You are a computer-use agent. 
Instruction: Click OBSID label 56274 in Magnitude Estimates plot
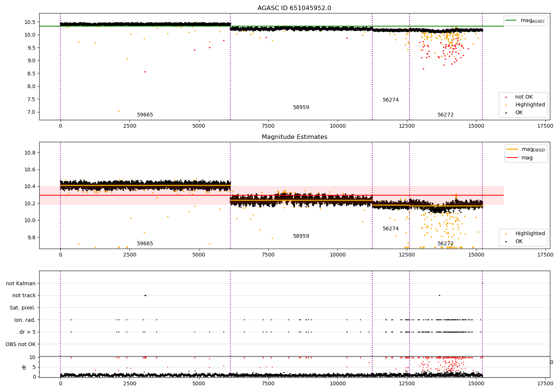[391, 229]
